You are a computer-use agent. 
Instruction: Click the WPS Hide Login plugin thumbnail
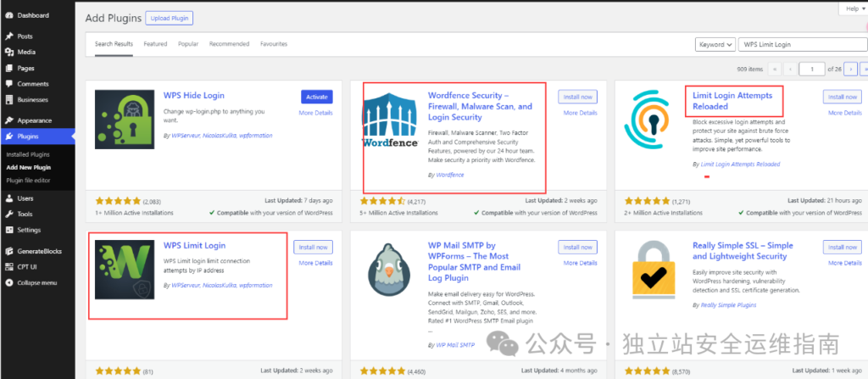[125, 120]
